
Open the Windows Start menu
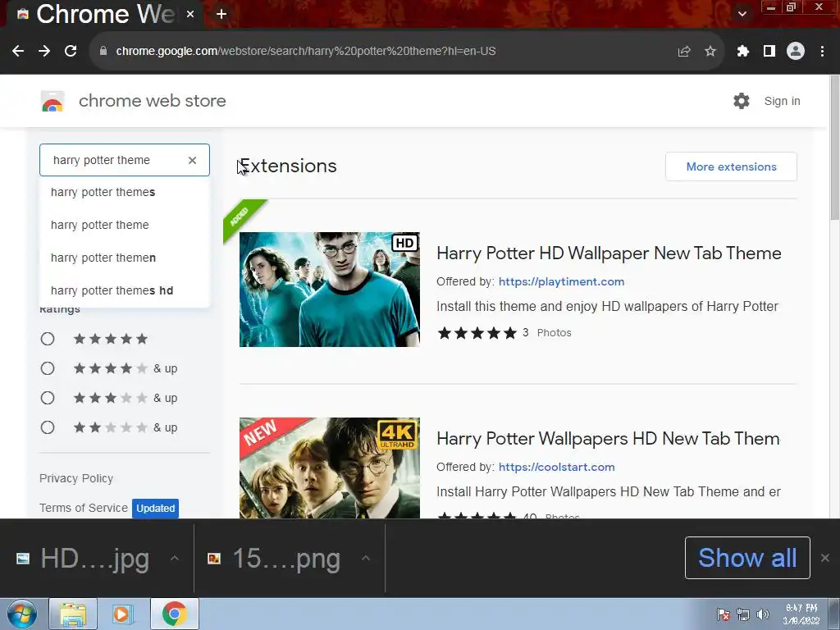22,614
